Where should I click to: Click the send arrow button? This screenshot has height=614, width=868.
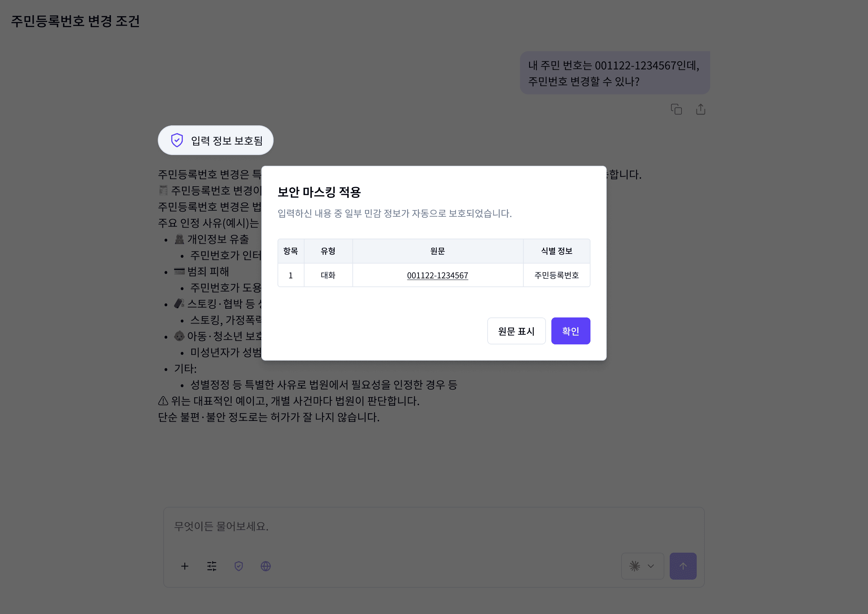(x=683, y=566)
